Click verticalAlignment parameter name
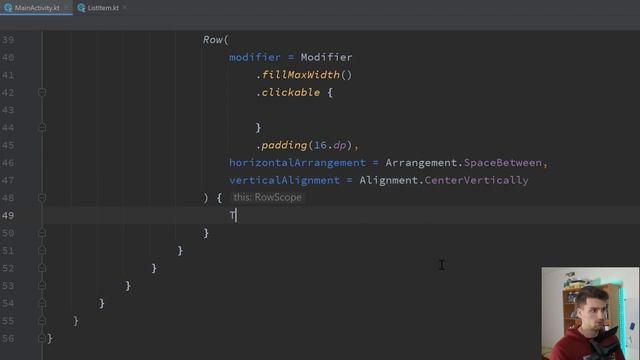This screenshot has width=640, height=360. pos(284,180)
